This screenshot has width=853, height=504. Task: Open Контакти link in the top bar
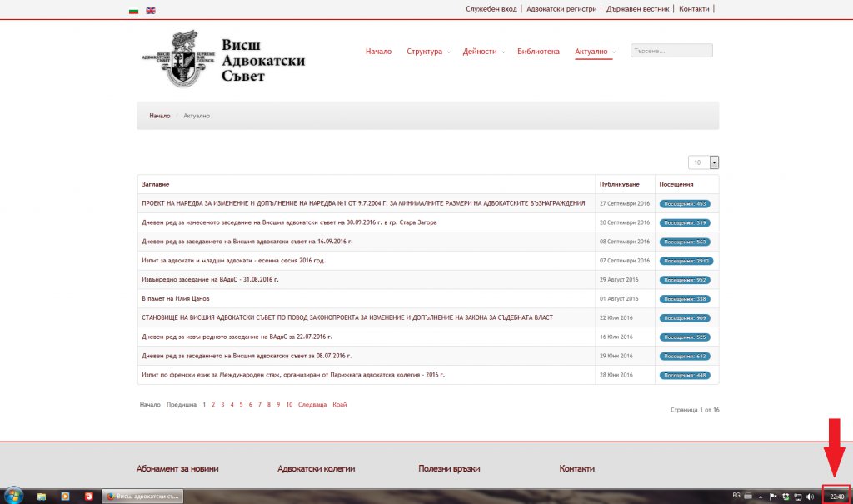click(694, 8)
